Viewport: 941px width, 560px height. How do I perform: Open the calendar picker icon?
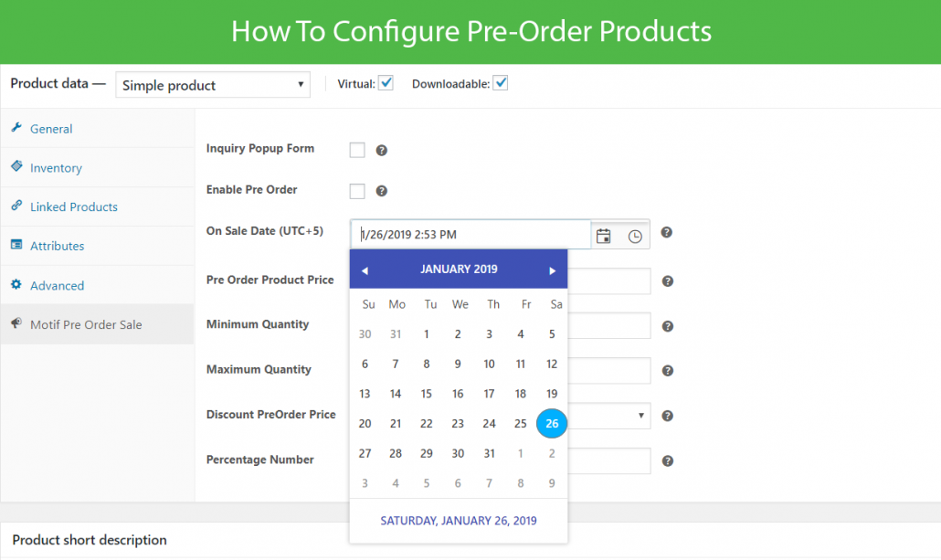pyautogui.click(x=603, y=235)
